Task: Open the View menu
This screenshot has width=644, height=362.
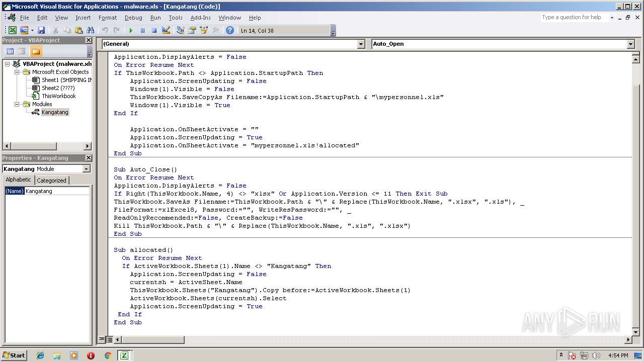Action: 61,18
